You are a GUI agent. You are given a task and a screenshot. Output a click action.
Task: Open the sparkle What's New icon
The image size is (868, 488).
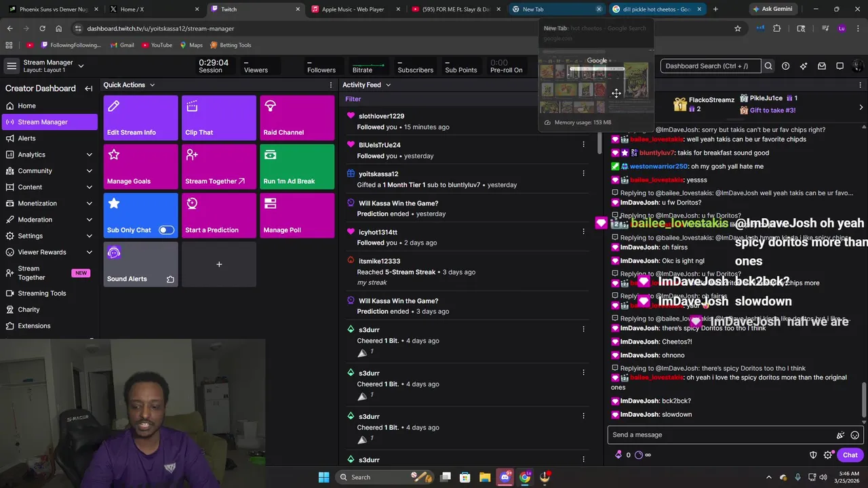point(804,66)
